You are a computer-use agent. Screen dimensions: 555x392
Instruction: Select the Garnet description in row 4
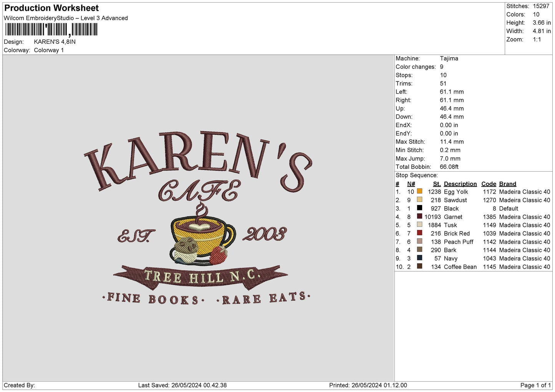tap(453, 217)
